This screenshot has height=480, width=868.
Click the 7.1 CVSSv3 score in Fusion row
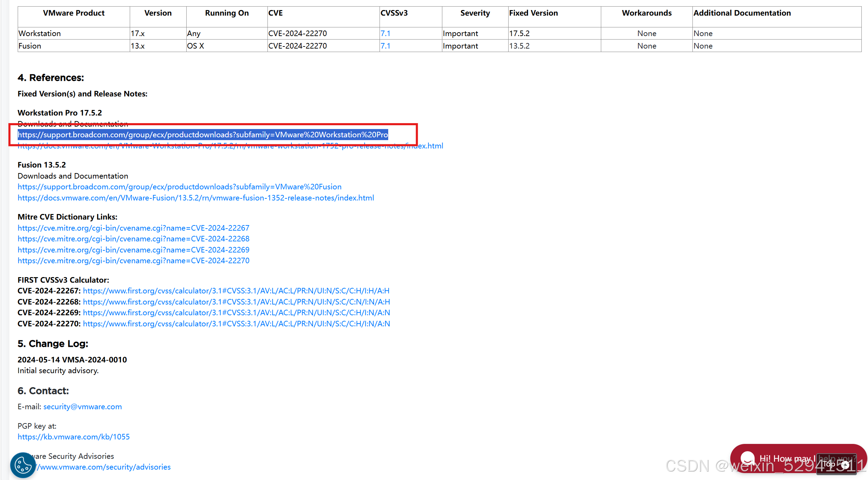point(385,46)
